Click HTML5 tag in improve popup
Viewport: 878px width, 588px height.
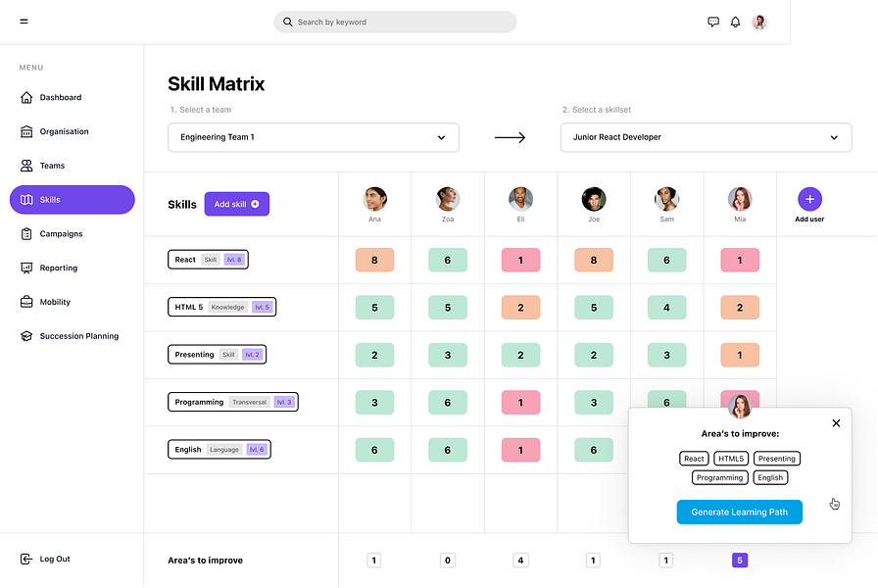click(x=731, y=459)
